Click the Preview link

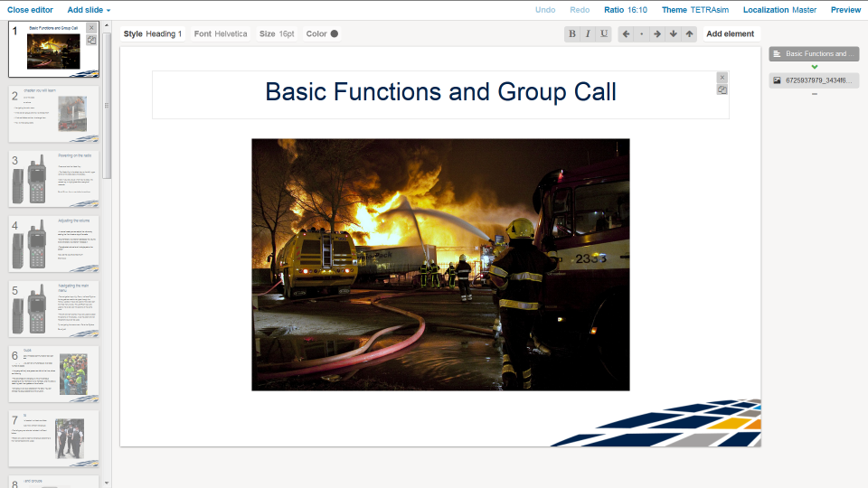click(x=845, y=10)
